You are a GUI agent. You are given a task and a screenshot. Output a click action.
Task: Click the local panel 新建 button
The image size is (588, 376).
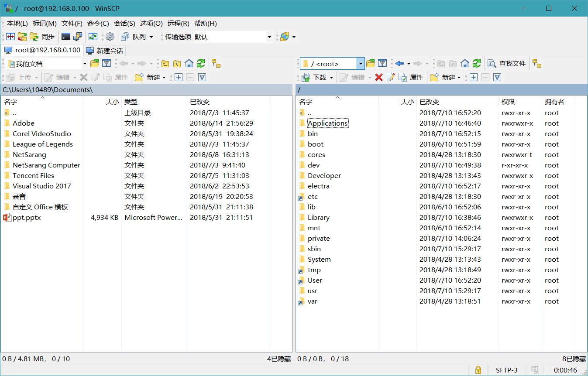point(151,77)
